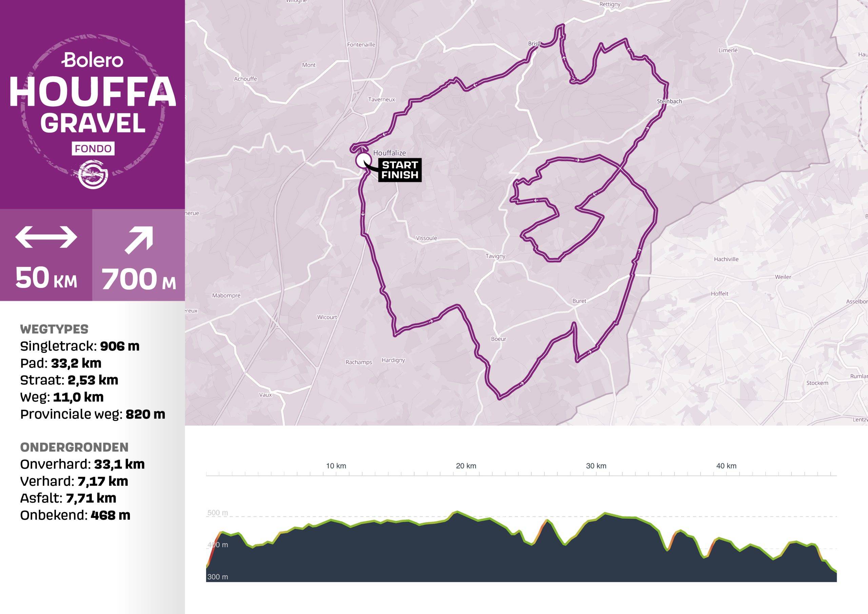The image size is (868, 614).
Task: Click the diagonal elevation gain arrow icon
Action: tap(139, 240)
